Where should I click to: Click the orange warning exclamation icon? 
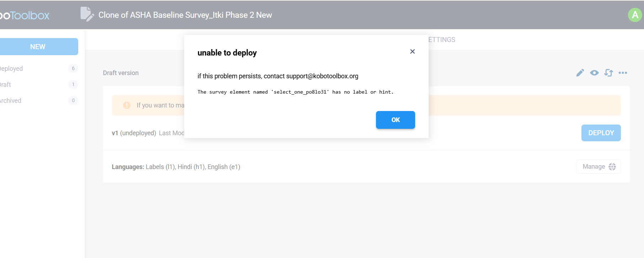tap(127, 105)
